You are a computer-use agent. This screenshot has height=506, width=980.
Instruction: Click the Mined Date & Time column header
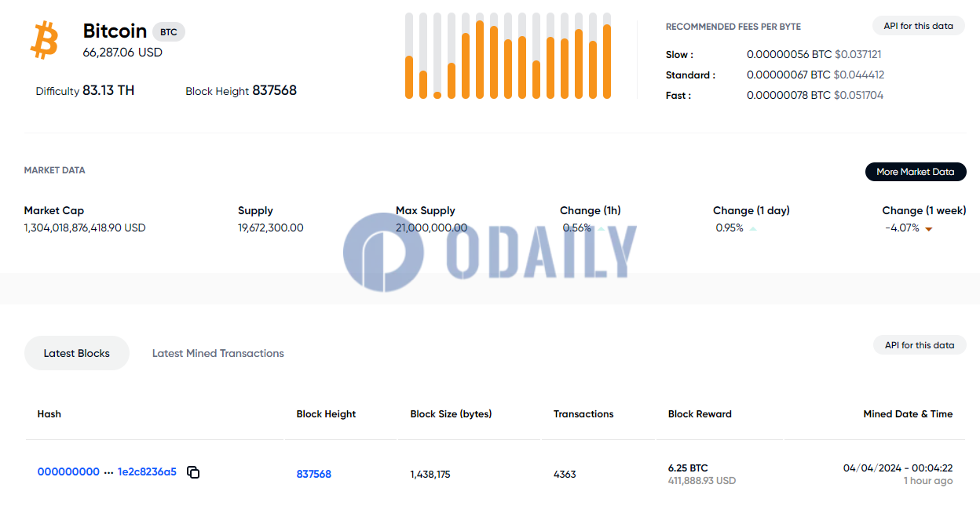(x=908, y=413)
